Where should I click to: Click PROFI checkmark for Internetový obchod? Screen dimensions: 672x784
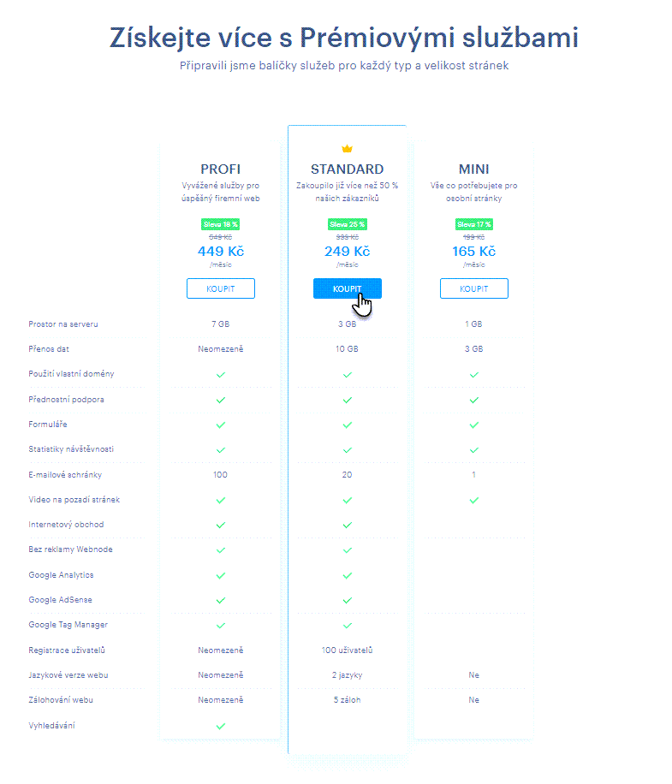point(220,525)
